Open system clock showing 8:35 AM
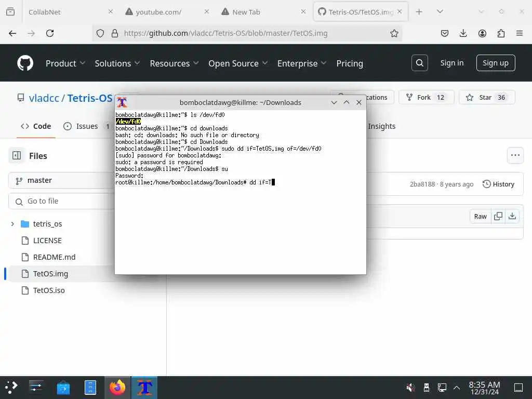The height and width of the screenshot is (399, 532). [485, 388]
